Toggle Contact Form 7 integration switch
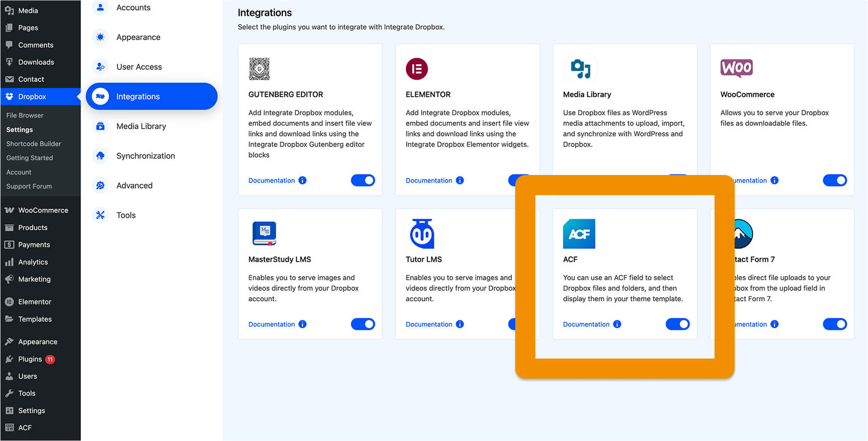Screen dimensions: 868x441 pyautogui.click(x=835, y=324)
